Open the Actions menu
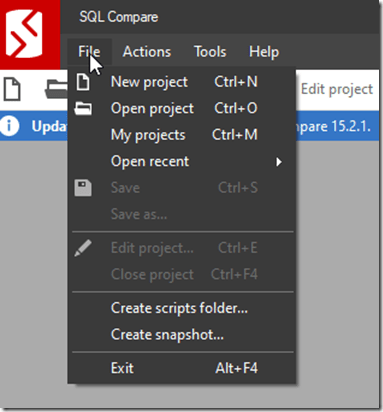The image size is (383, 412). (x=147, y=52)
